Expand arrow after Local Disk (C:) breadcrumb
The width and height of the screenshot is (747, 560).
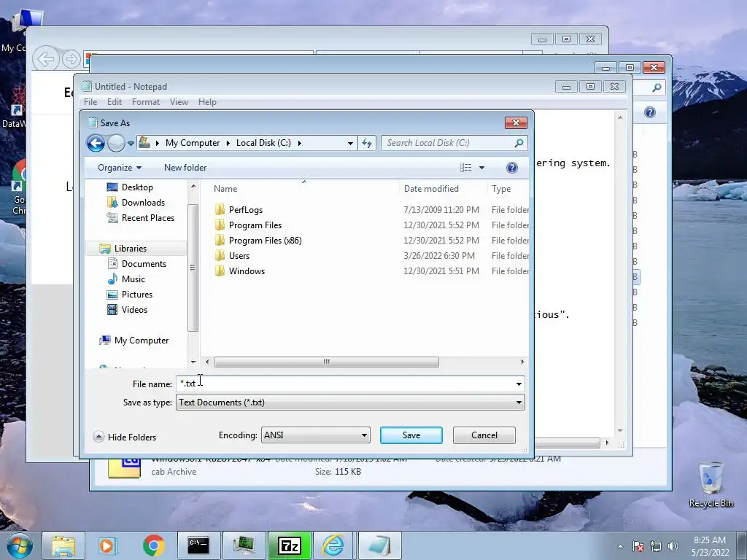coord(299,143)
